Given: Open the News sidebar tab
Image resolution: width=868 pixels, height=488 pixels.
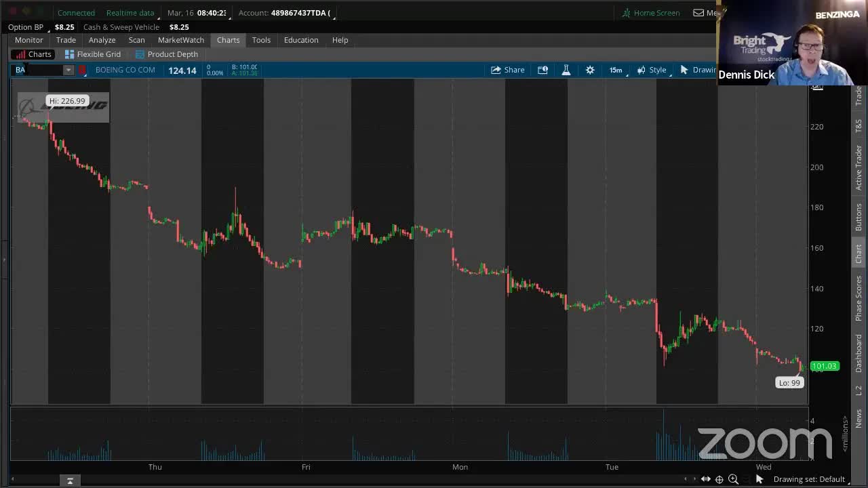Looking at the screenshot, I should tap(859, 418).
